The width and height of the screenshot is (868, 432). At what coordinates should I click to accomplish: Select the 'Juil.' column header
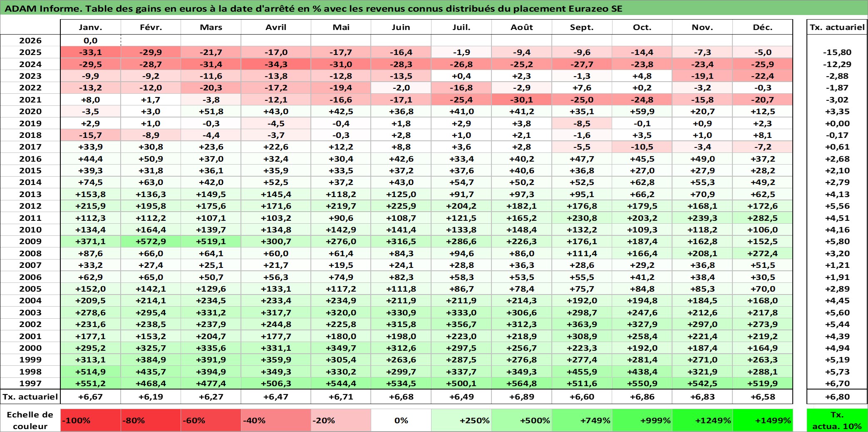pos(461,27)
